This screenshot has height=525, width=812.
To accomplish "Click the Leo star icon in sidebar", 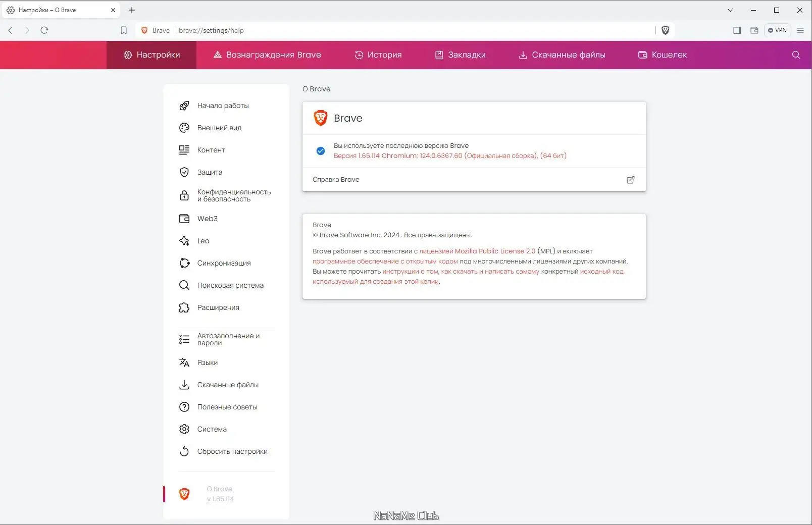I will [184, 241].
